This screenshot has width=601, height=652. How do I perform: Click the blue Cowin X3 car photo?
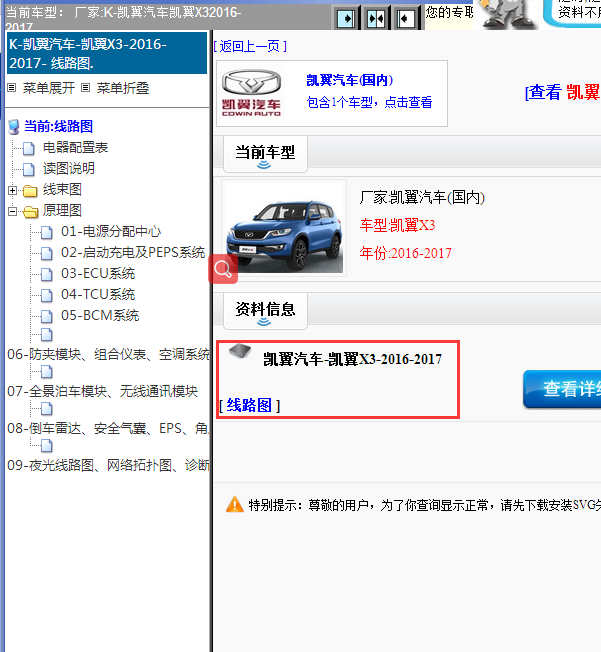point(284,228)
